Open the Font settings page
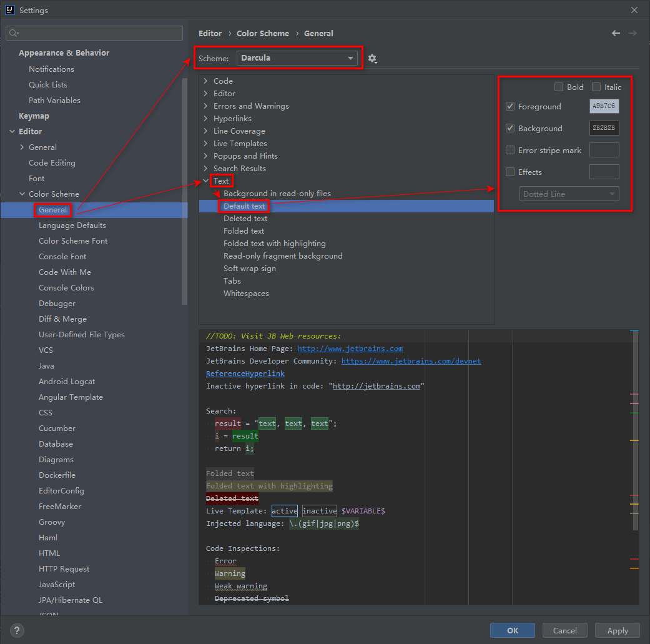Screen dimensions: 650x644 coord(36,178)
